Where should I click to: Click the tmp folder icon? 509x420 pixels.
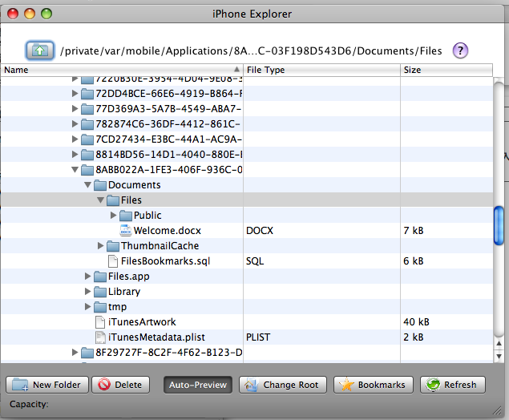tap(100, 307)
